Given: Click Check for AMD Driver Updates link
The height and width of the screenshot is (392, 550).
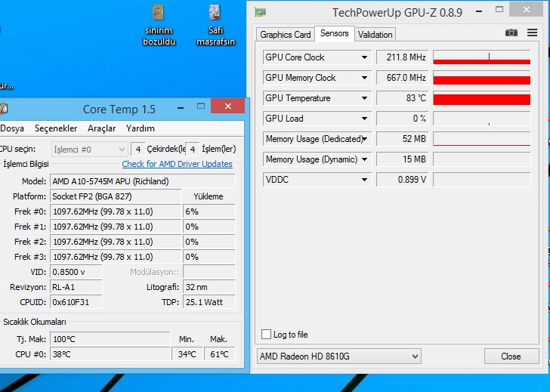Looking at the screenshot, I should coord(177,164).
